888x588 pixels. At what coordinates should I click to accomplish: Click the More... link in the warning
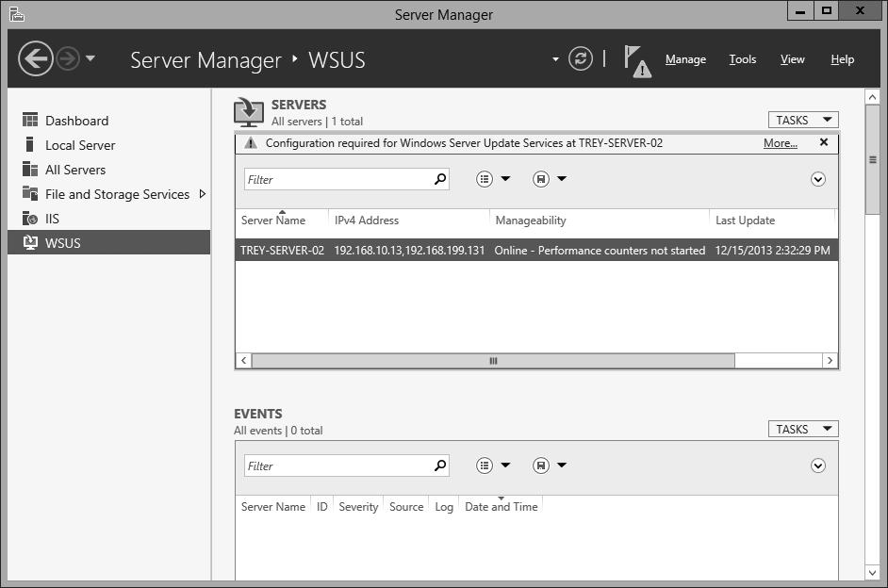pyautogui.click(x=780, y=143)
